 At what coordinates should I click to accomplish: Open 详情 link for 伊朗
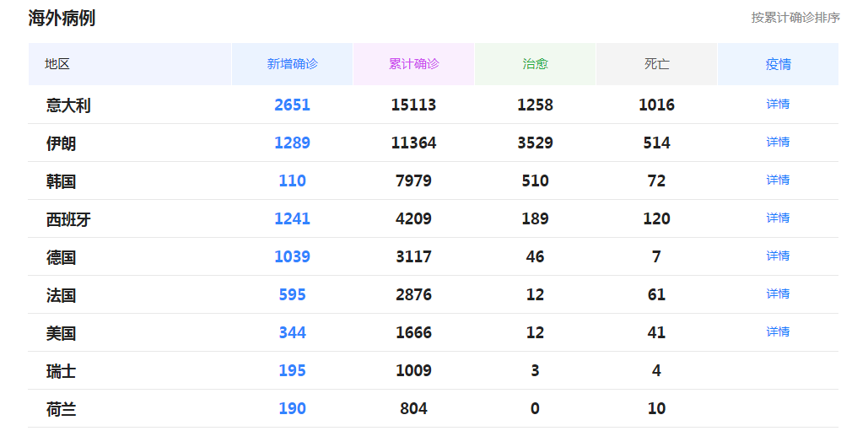778,143
